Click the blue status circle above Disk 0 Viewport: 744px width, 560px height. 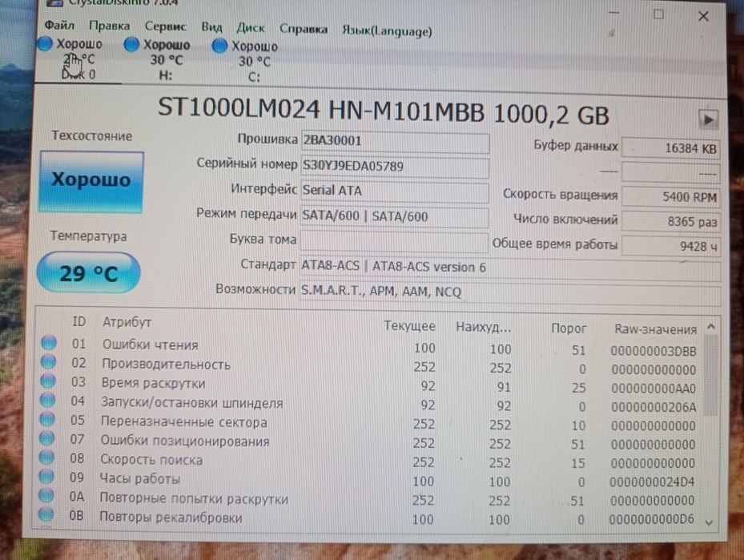click(45, 43)
